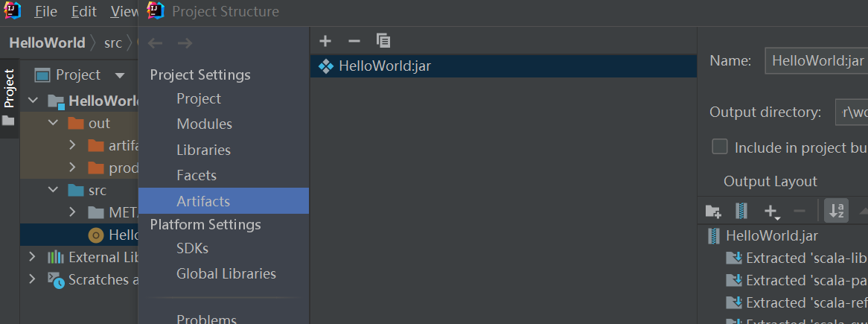This screenshot has width=868, height=324.
Task: Click the Project vertical tool window tab
Action: [x=9, y=97]
